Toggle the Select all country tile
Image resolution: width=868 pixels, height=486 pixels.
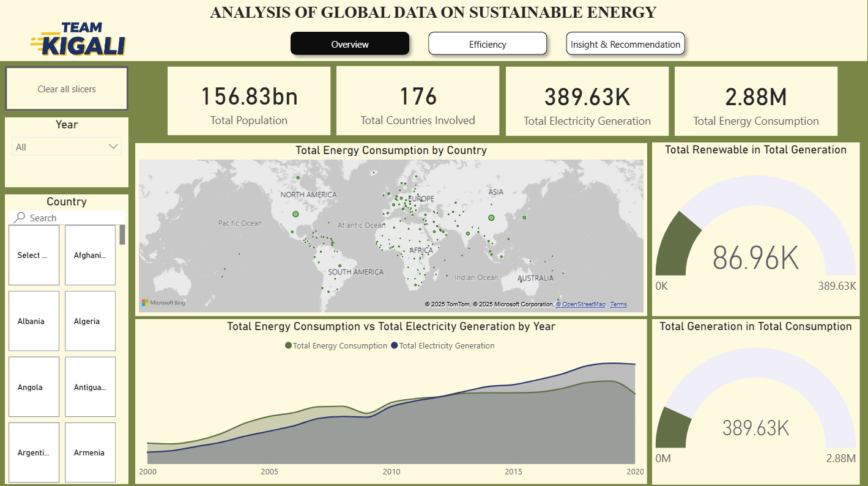point(34,255)
